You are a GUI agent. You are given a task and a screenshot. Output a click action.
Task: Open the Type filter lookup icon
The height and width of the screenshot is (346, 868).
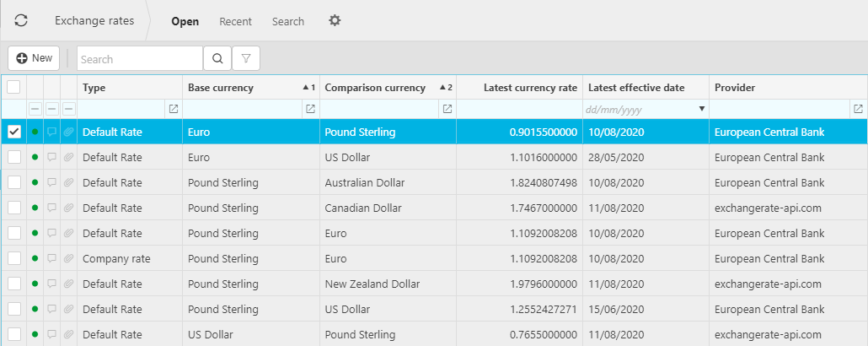pos(174,109)
